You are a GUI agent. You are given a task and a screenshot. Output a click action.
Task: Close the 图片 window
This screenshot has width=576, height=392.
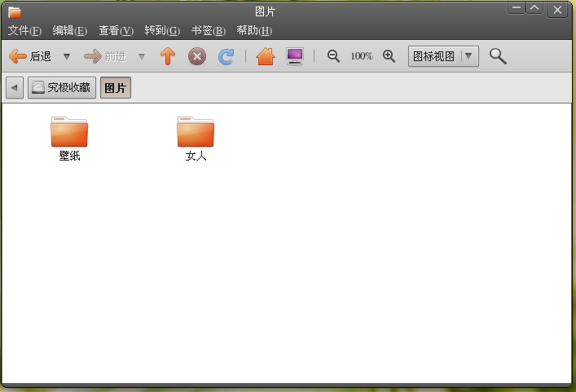557,10
